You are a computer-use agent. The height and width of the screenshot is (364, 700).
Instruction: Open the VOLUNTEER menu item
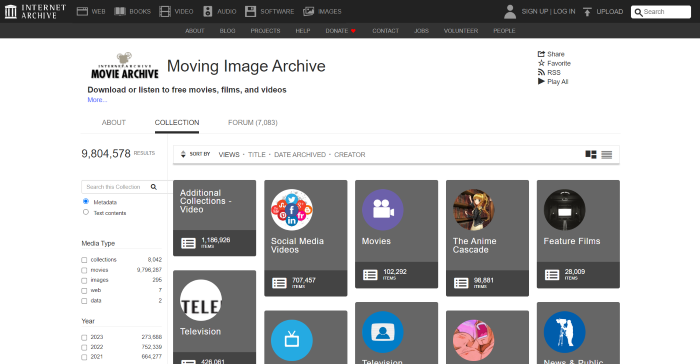click(x=461, y=31)
